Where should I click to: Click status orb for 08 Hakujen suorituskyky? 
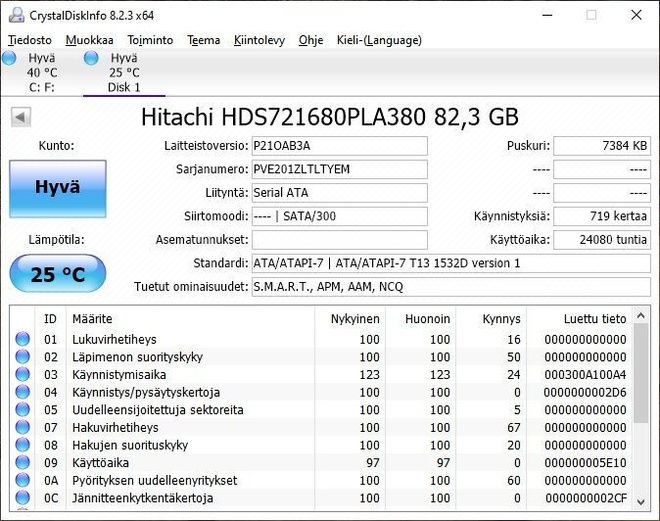click(23, 445)
